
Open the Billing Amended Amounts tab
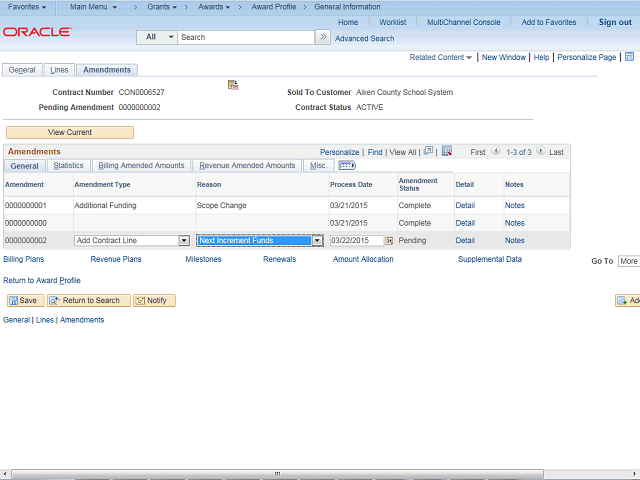click(141, 165)
